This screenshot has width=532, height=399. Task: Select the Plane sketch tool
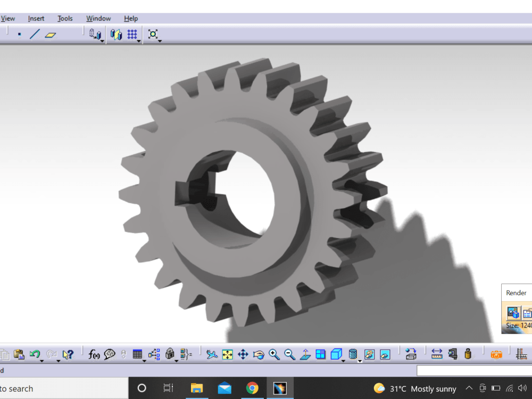click(x=51, y=35)
